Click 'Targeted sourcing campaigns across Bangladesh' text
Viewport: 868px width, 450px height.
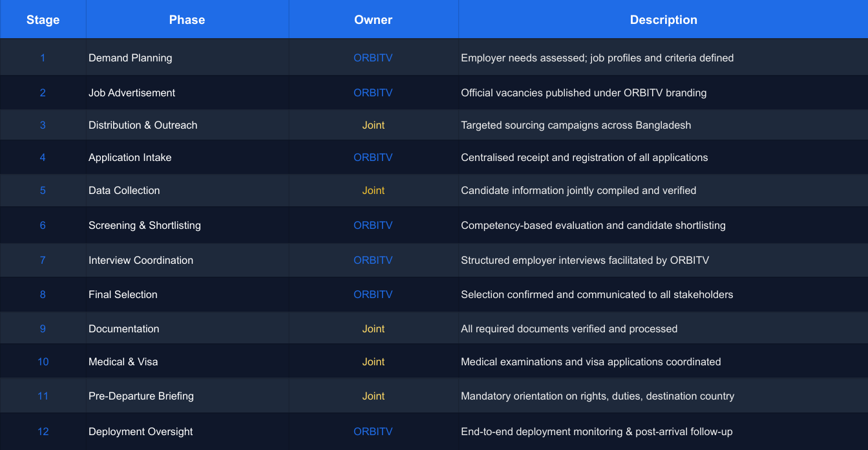click(576, 125)
